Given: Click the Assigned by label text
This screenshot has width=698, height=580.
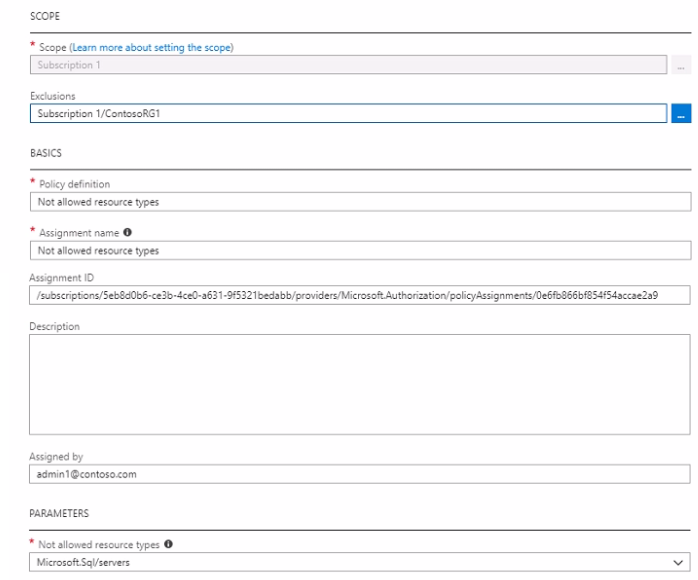Looking at the screenshot, I should click(56, 457).
